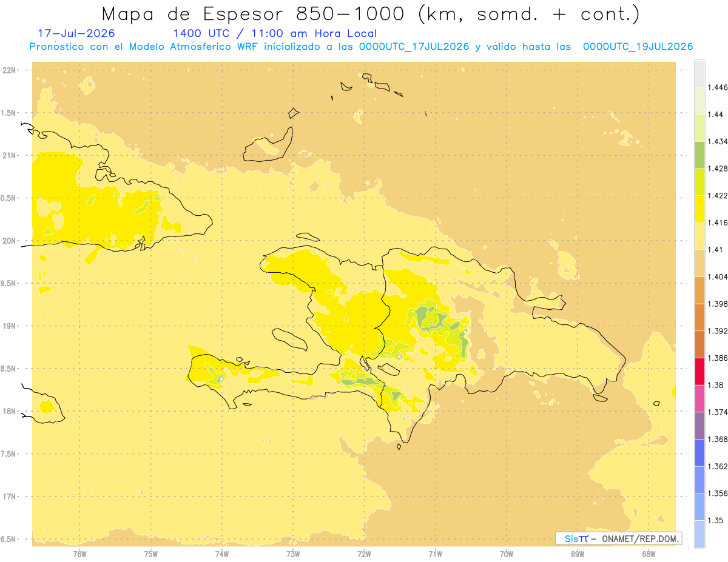The height and width of the screenshot is (562, 728).
Task: Click the '72W' longitude label
Action: pyautogui.click(x=364, y=554)
